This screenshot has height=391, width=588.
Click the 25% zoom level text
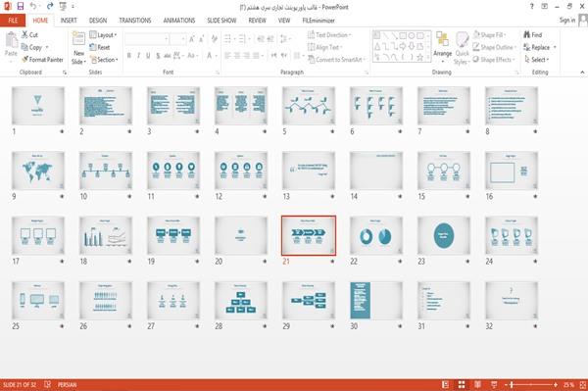click(x=568, y=384)
